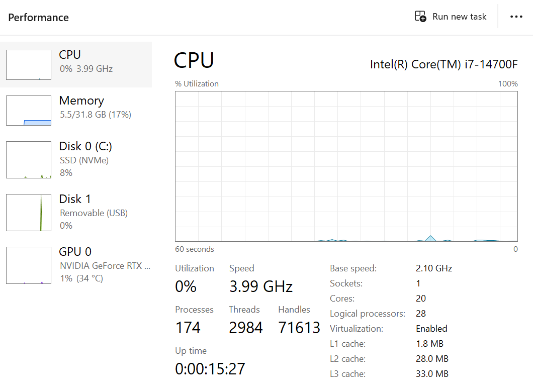Click the Intel Core i7-14700F model name
The width and height of the screenshot is (533, 392).
[x=443, y=64]
